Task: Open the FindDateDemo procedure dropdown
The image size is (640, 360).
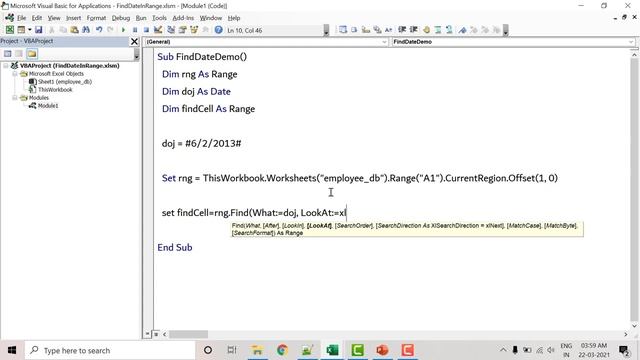Action: (x=631, y=42)
